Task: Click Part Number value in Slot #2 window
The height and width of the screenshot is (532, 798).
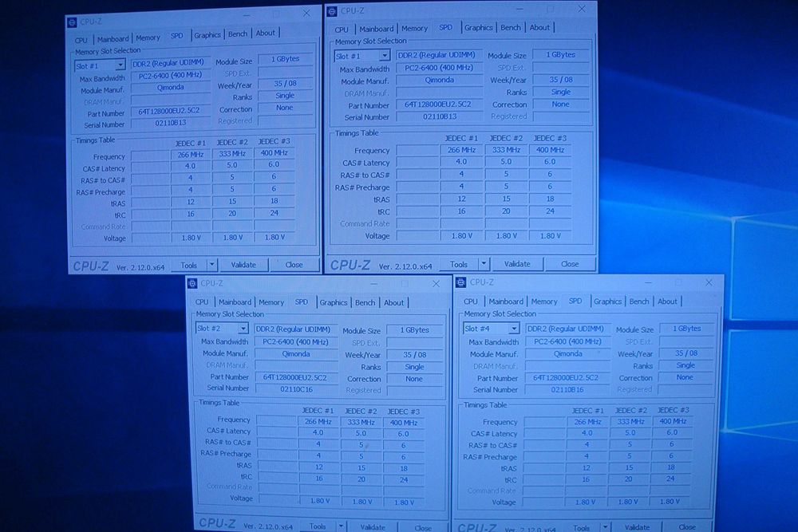Action: click(x=295, y=377)
